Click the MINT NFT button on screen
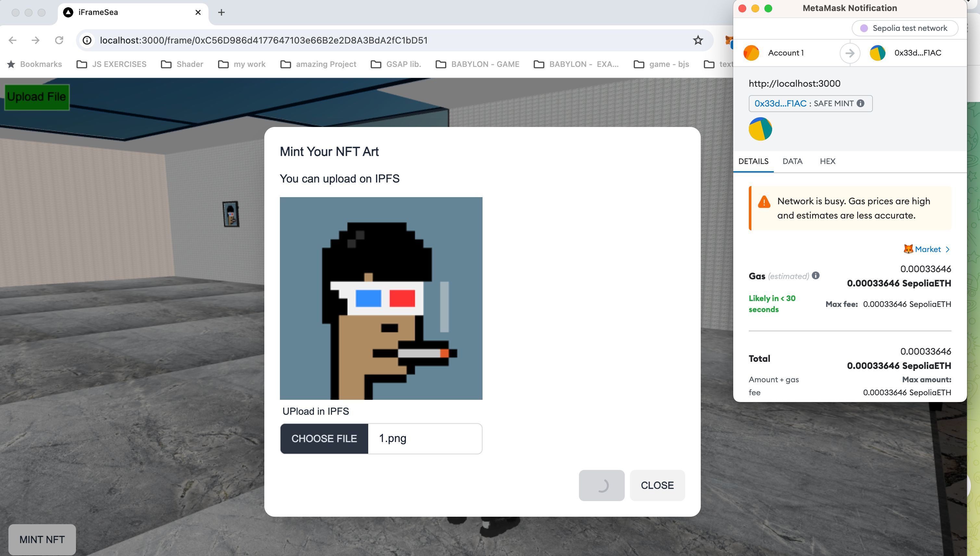Viewport: 980px width, 556px height. click(43, 538)
